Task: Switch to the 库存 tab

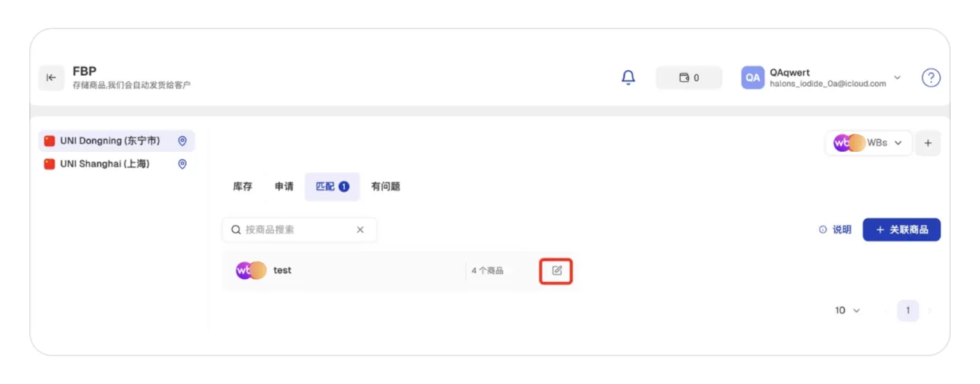Action: pos(243,187)
